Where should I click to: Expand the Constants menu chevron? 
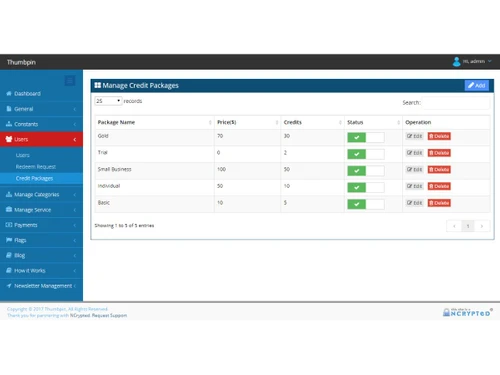pyautogui.click(x=75, y=124)
